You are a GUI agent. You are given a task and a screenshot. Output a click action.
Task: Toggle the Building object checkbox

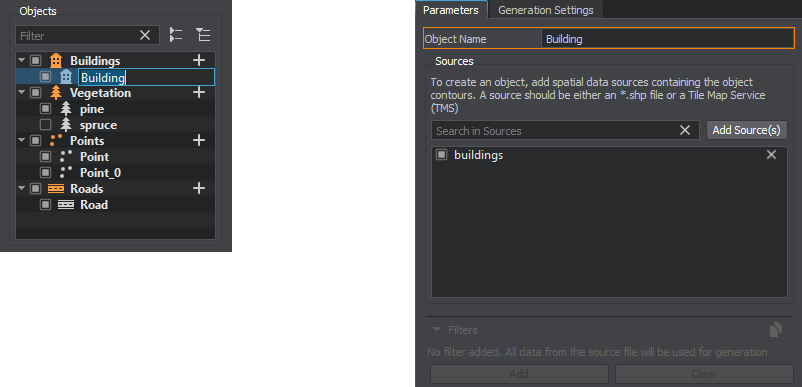46,77
